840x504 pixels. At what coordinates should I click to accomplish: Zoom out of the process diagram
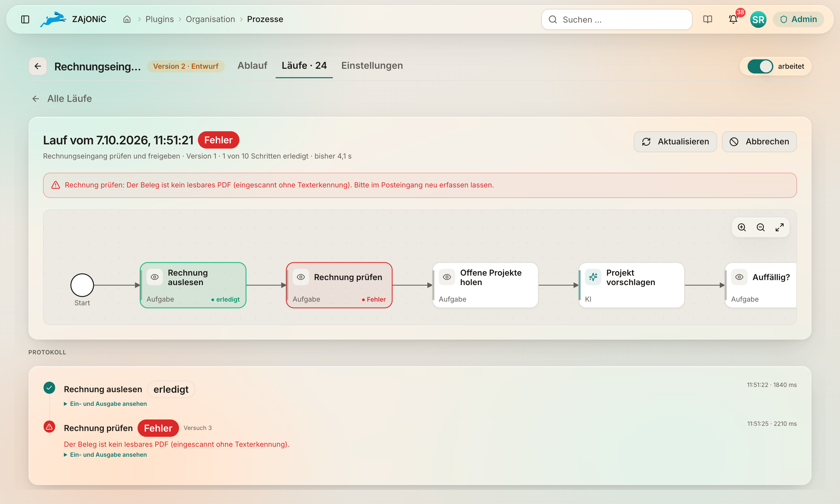click(x=760, y=227)
